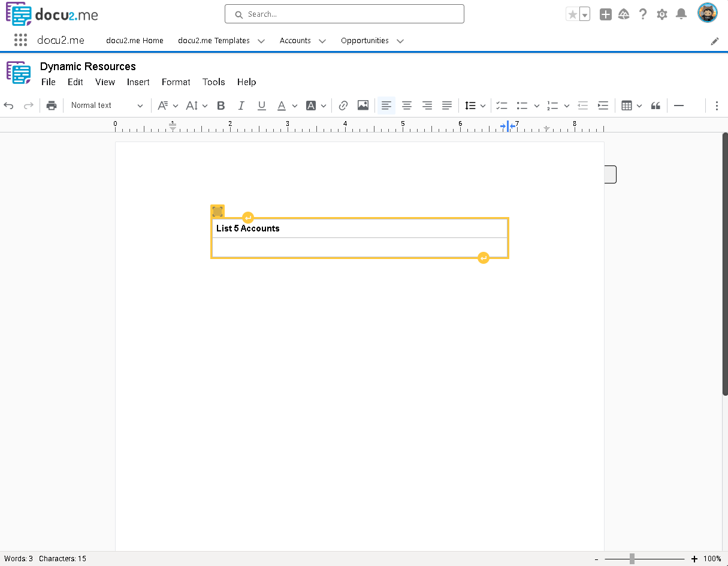Open the Notifications bell
Viewport: 728px width, 566px height.
coord(681,14)
